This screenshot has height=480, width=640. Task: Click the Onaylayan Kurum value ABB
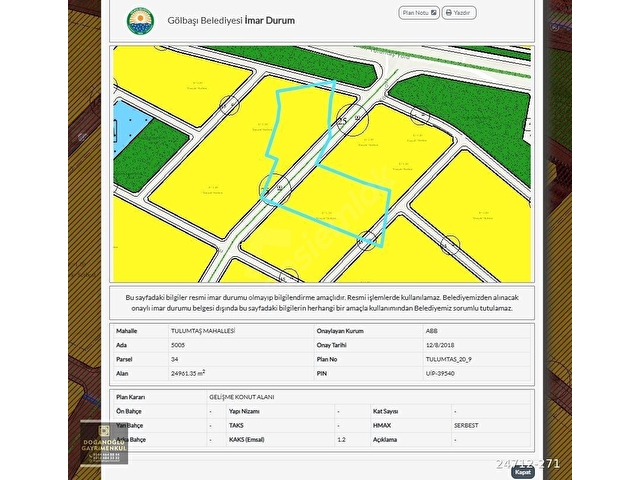point(431,331)
